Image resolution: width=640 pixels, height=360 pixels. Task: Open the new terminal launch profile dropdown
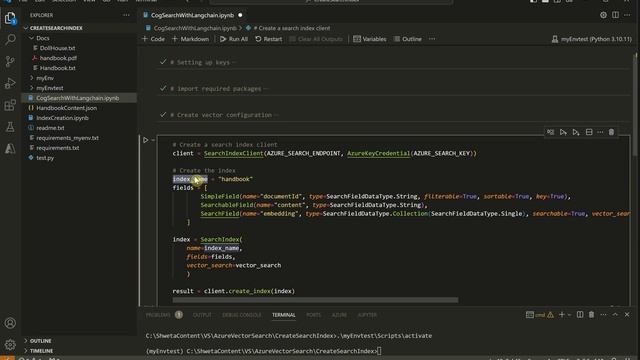[569, 315]
